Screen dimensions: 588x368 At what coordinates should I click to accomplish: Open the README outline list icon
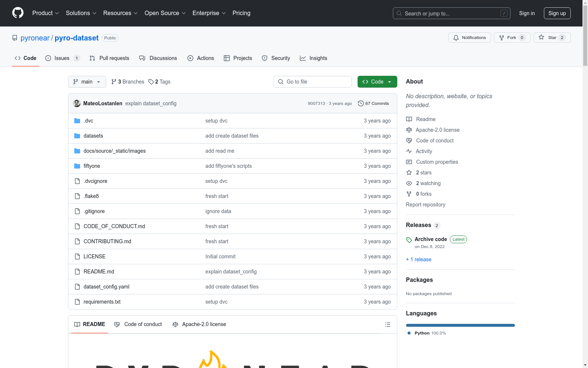387,325
